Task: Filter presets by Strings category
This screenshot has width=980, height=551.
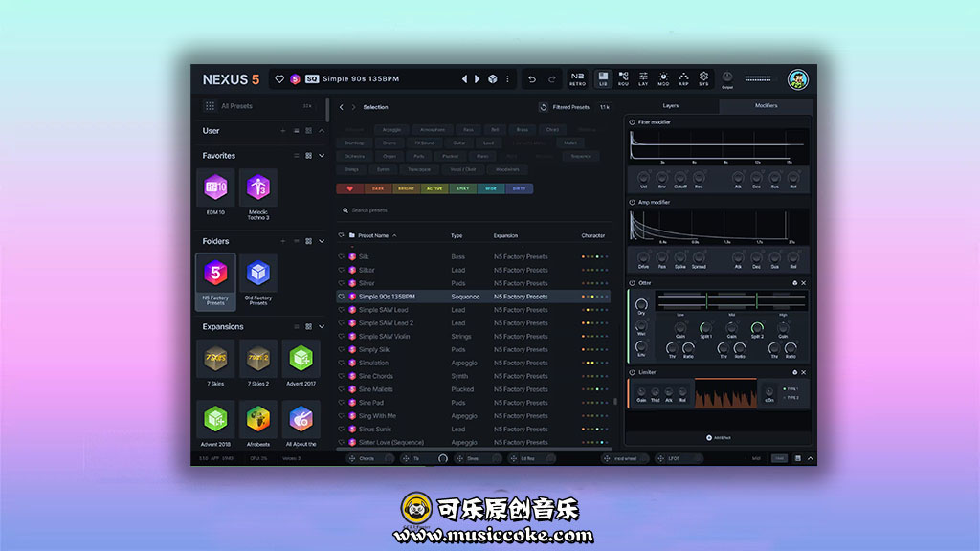Action: [x=352, y=169]
